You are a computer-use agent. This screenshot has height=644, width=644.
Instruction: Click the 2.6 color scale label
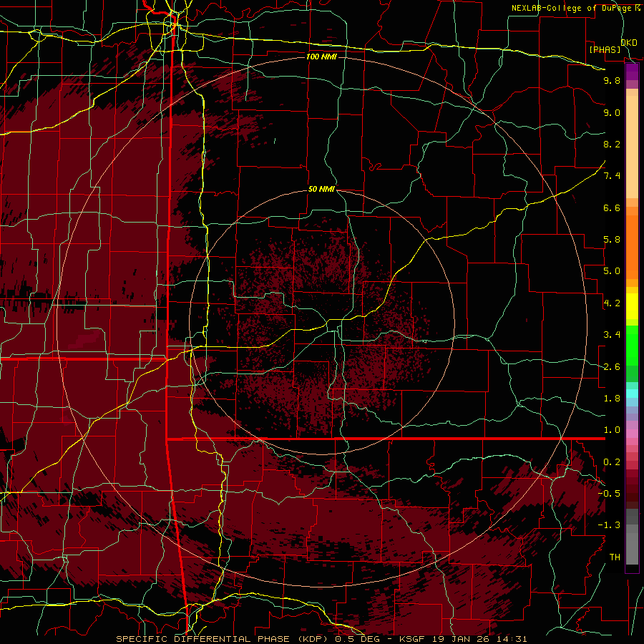[x=612, y=367]
